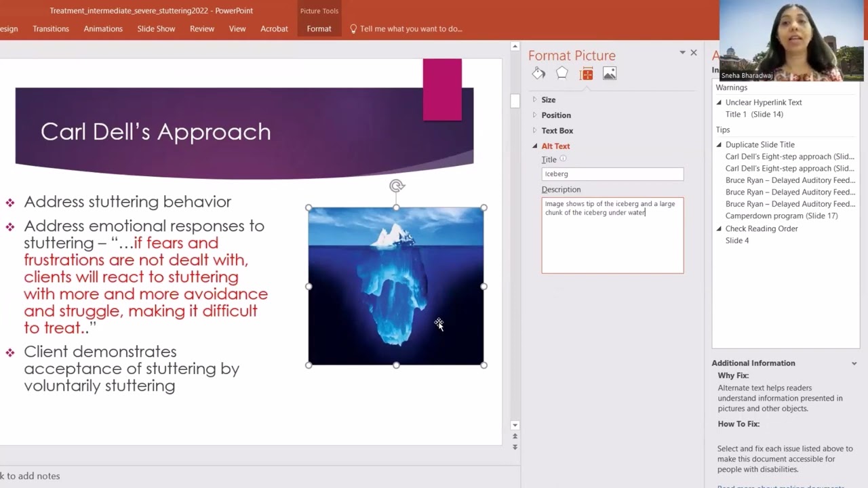This screenshot has width=868, height=488.
Task: Click the Carl Dell's Approach slide title
Action: click(155, 131)
